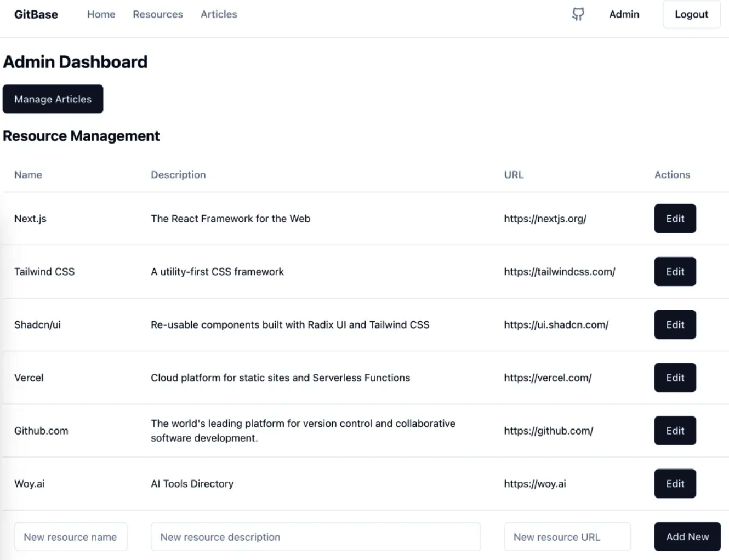Open the Articles nav link
This screenshot has height=560, width=729.
point(219,14)
